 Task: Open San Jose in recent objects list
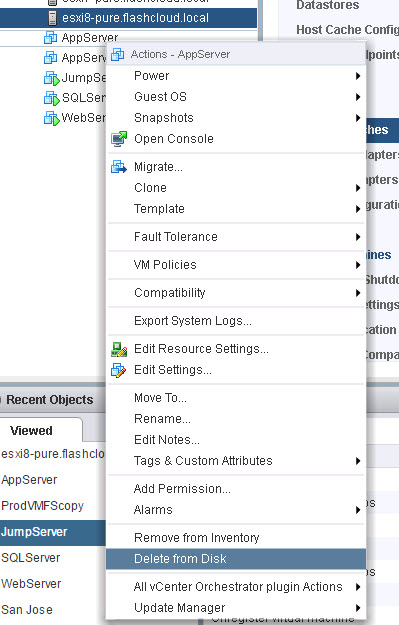pyautogui.click(x=27, y=610)
